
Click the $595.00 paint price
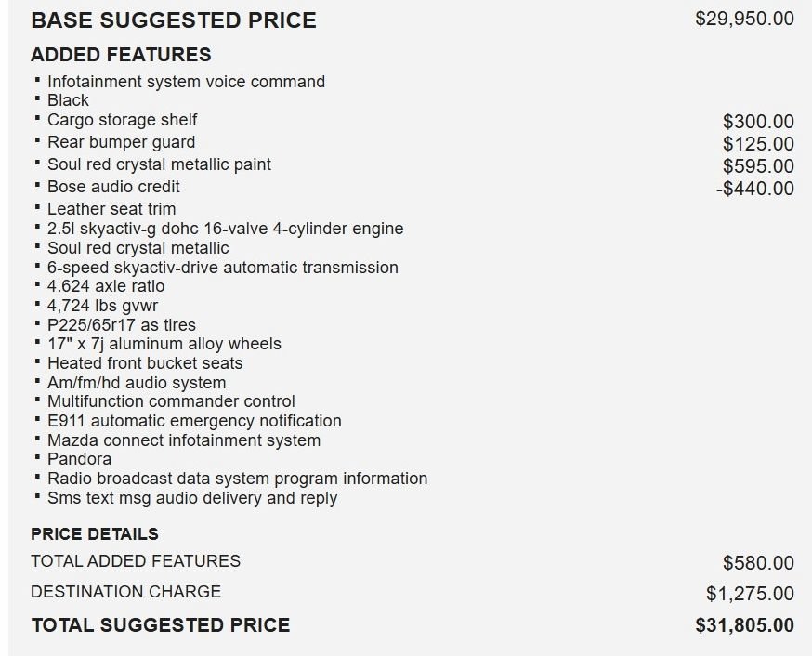[758, 166]
